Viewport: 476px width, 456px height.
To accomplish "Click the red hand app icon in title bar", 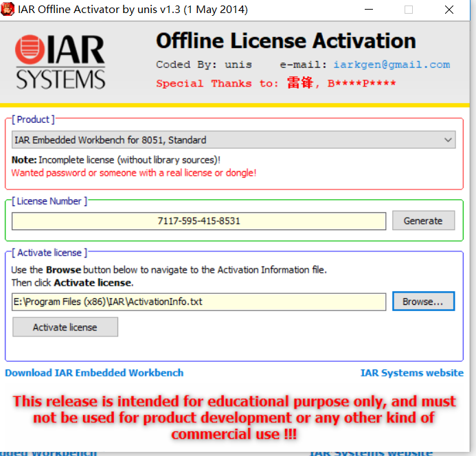I will (x=8, y=9).
